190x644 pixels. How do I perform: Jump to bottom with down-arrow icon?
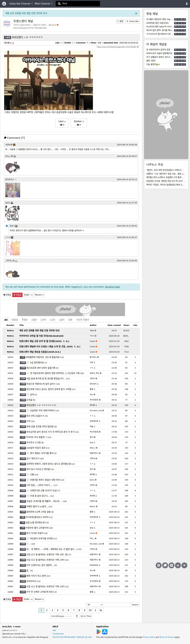184,565
